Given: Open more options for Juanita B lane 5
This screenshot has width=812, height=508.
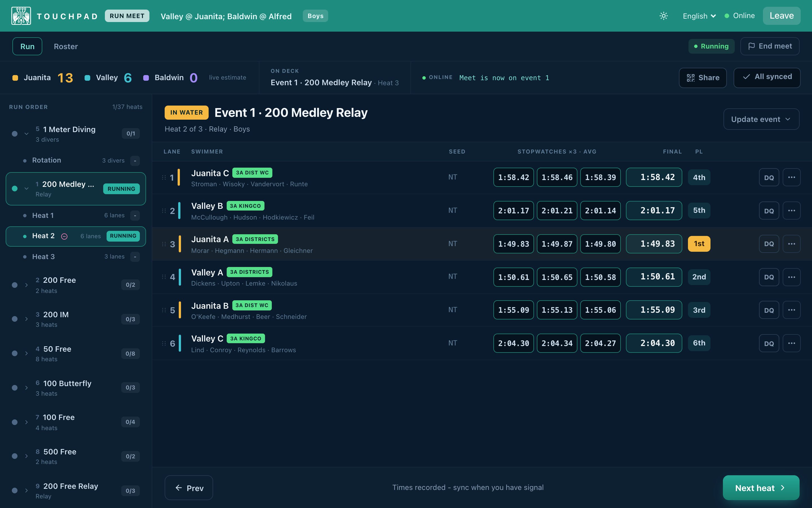Looking at the screenshot, I should click(791, 310).
